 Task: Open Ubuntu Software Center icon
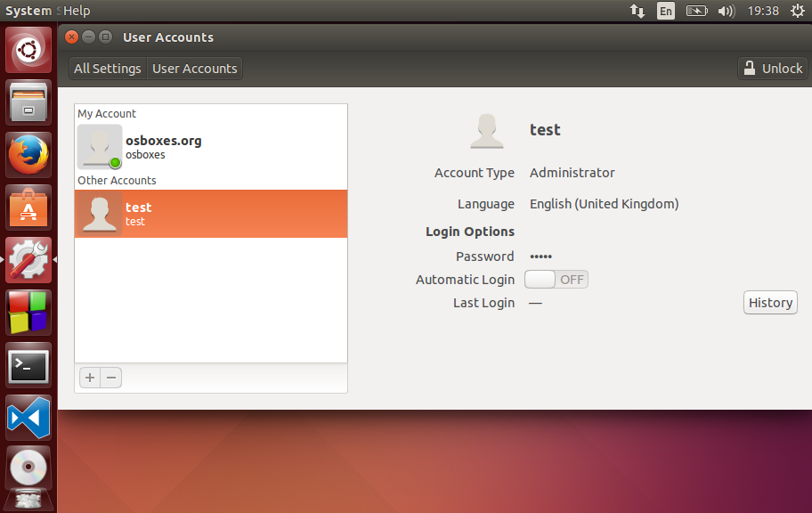(x=28, y=208)
